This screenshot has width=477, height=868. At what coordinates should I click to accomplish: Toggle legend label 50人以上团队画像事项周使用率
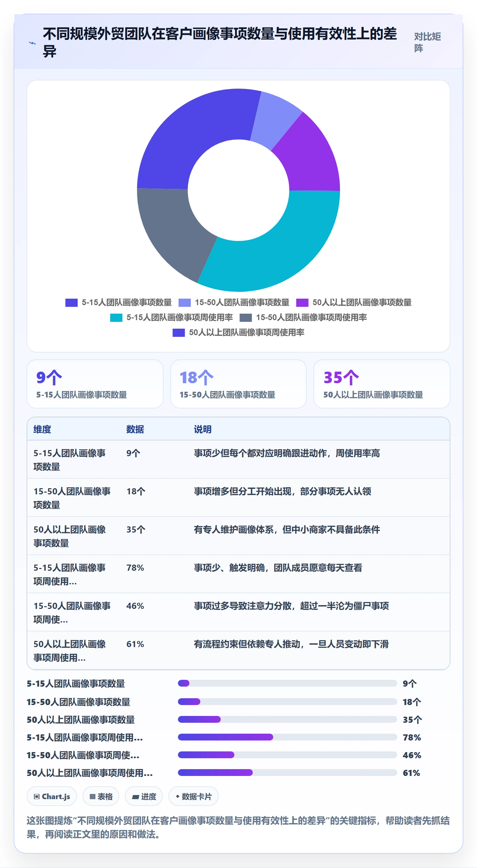coord(247,332)
